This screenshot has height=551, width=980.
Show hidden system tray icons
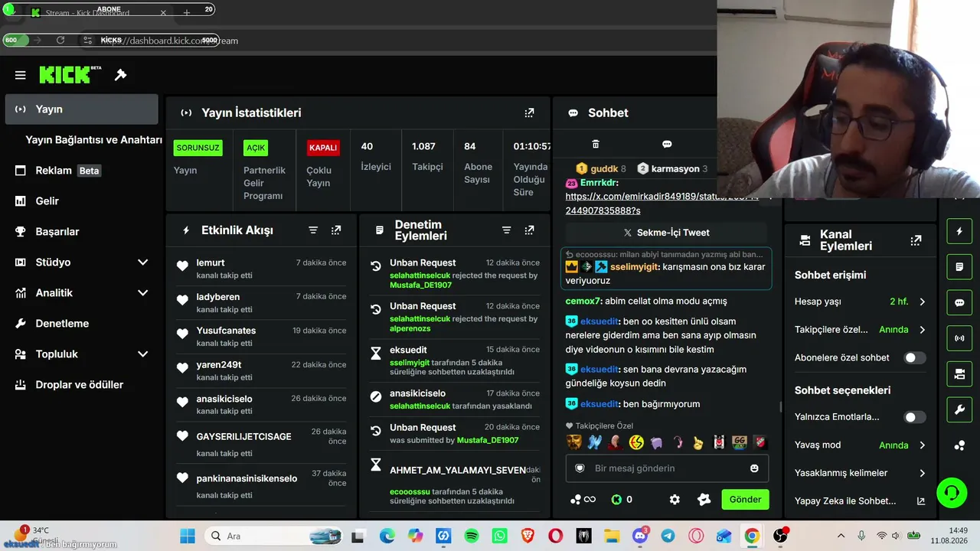(x=841, y=536)
